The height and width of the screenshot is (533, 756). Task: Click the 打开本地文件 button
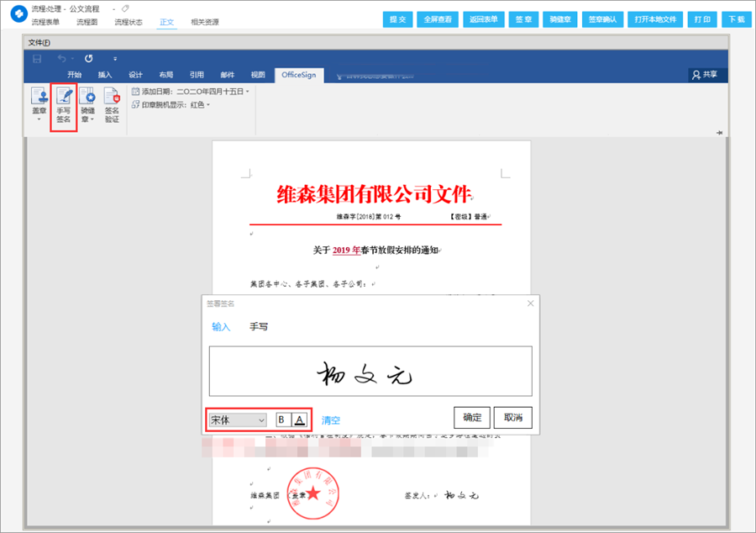pyautogui.click(x=655, y=19)
